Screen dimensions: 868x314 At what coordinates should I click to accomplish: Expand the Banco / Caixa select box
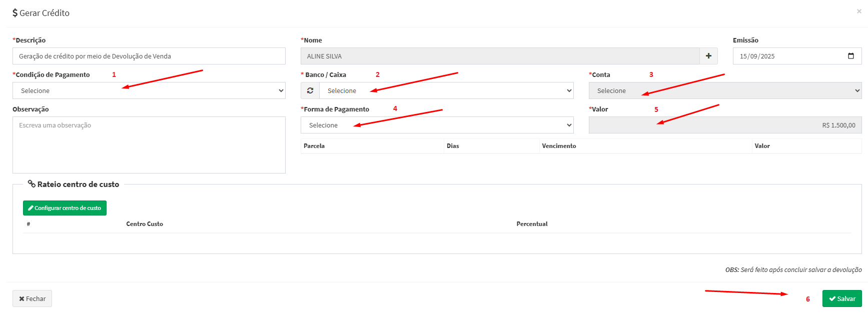point(446,90)
